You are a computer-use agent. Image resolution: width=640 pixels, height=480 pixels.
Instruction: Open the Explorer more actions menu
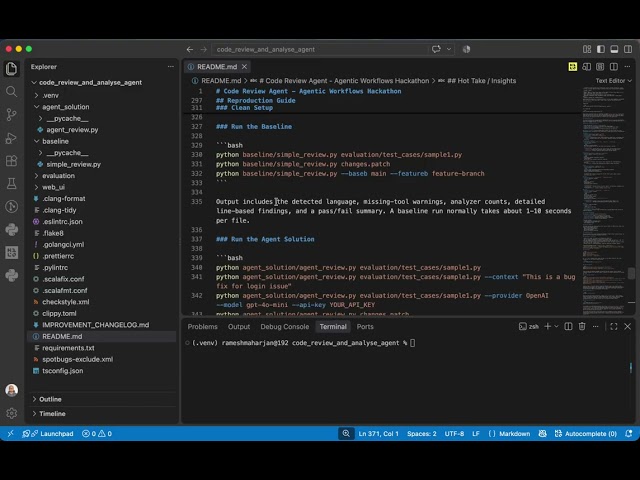[171, 67]
